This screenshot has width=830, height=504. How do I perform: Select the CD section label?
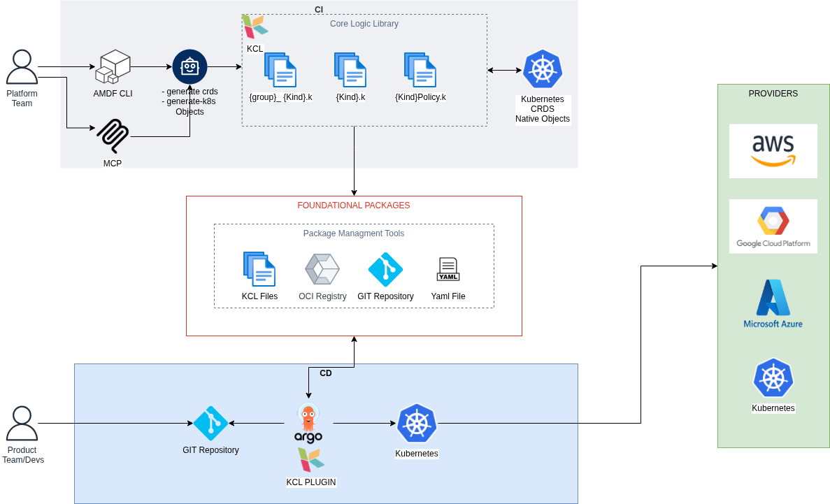(x=326, y=373)
